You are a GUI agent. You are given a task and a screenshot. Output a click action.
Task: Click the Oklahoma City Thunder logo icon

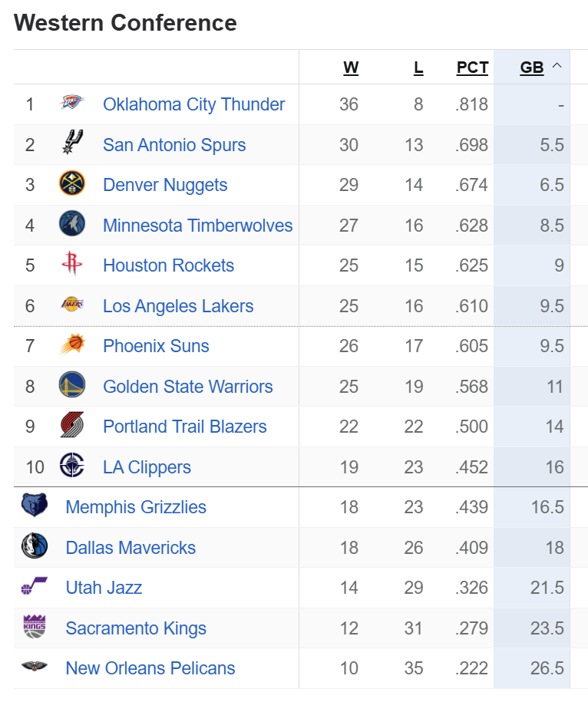point(72,104)
